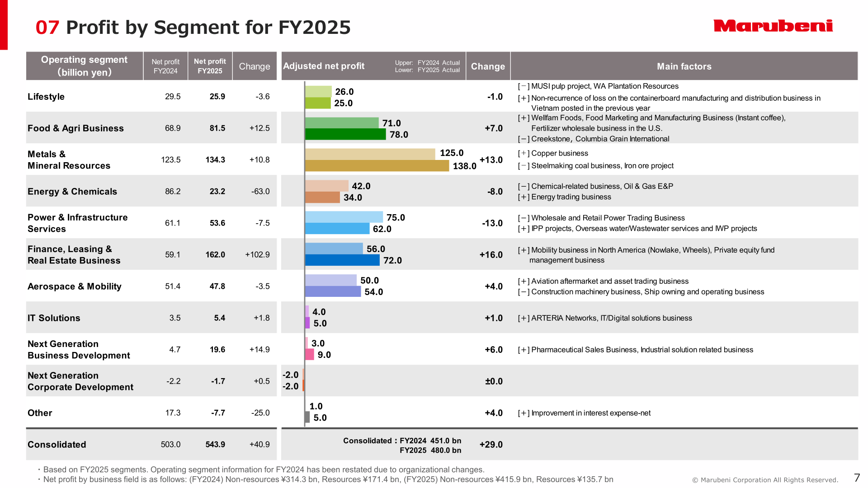The image size is (868, 488).
Task: Click the Food & Agri FY2025 dark green bar
Action: tap(345, 134)
